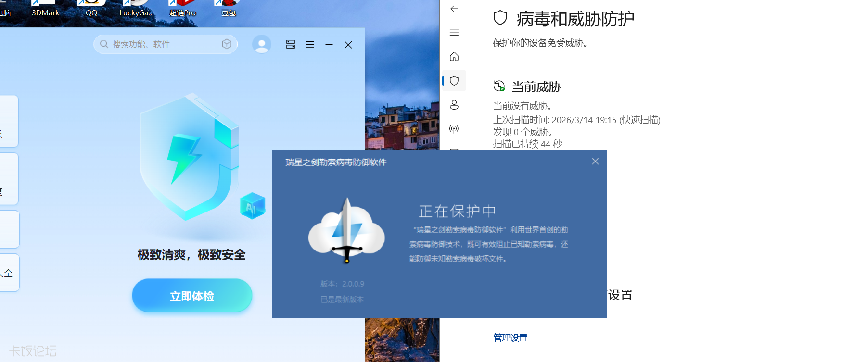
Task: Click the search box 搜索功能、软件
Action: point(165,44)
